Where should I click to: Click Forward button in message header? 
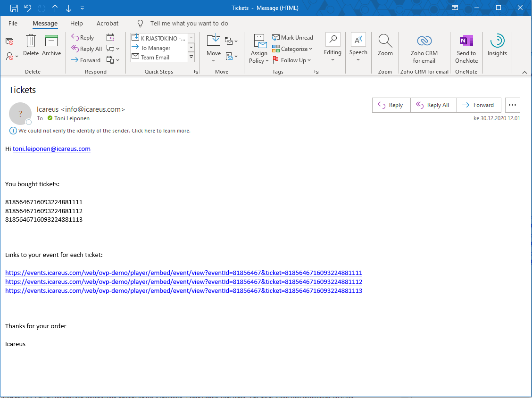(x=479, y=105)
